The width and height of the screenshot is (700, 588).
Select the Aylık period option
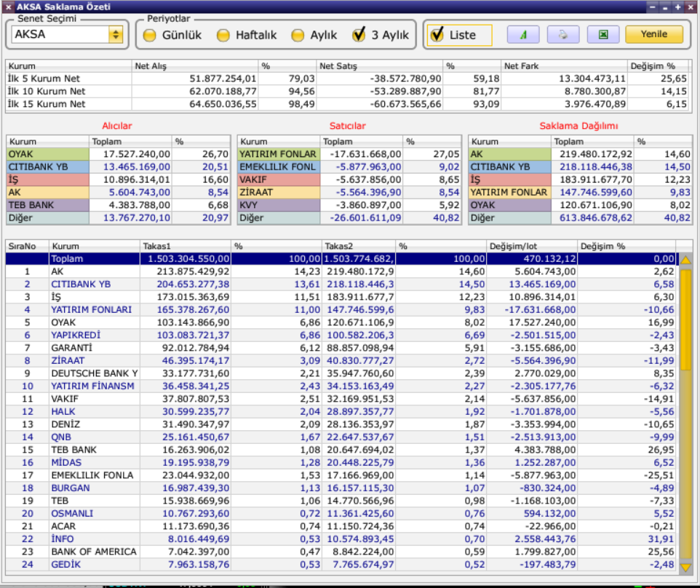click(314, 35)
